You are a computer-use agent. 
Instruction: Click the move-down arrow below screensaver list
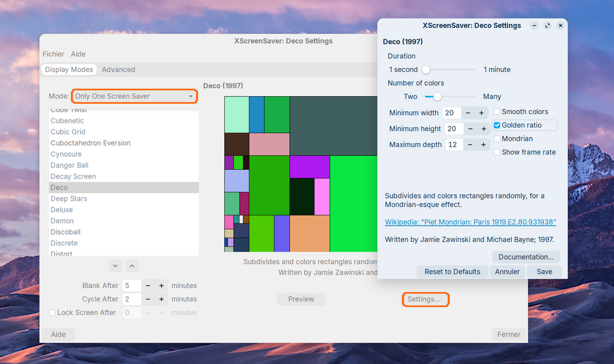coord(115,266)
